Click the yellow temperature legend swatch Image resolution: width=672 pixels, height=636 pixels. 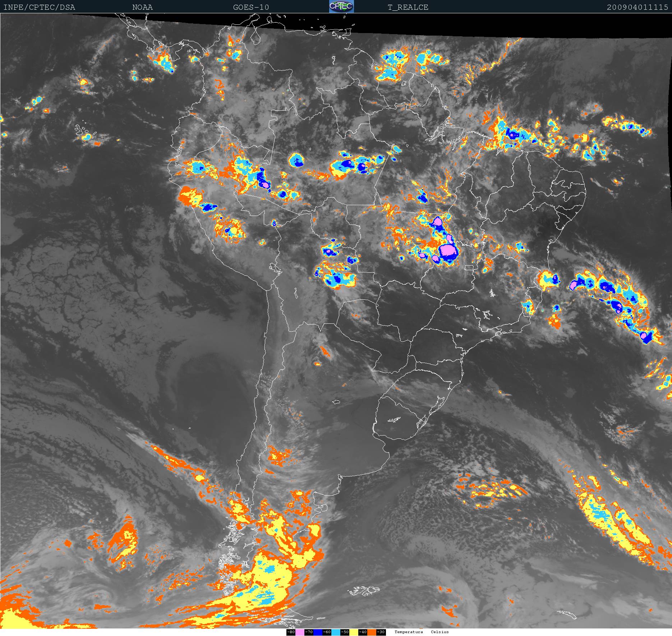tap(354, 632)
